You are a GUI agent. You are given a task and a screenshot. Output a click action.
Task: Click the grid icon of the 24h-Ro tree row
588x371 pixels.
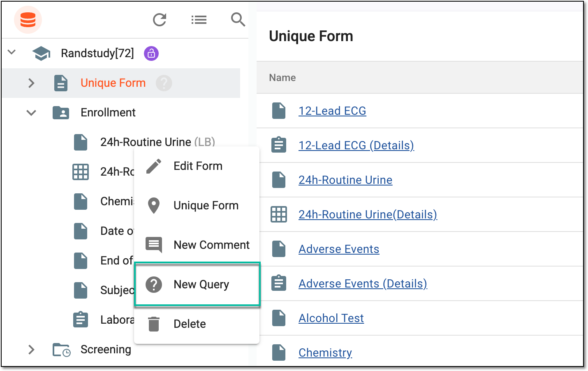click(x=81, y=172)
